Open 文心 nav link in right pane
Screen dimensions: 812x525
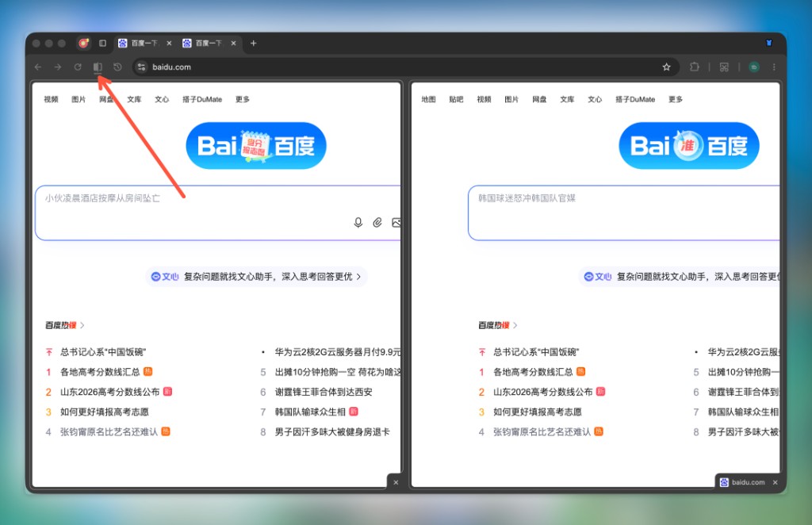pos(595,99)
